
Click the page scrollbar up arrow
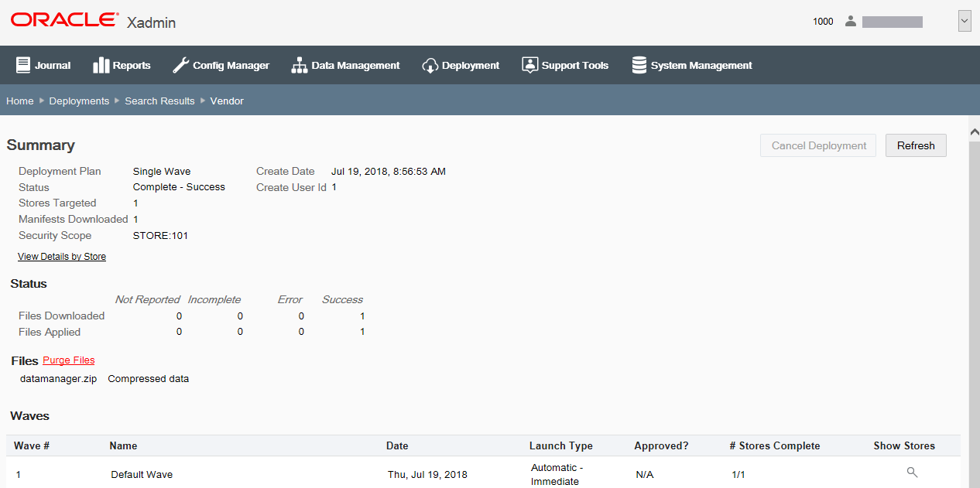[x=974, y=131]
